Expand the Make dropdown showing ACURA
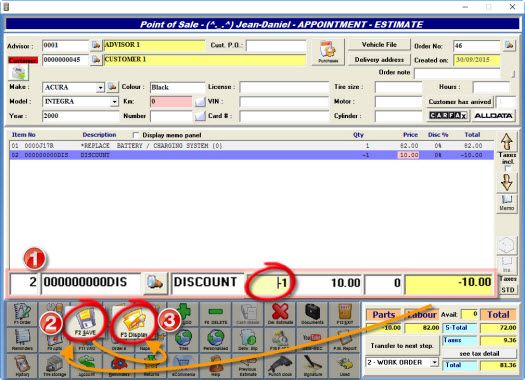This screenshot has width=525, height=380. [100, 88]
